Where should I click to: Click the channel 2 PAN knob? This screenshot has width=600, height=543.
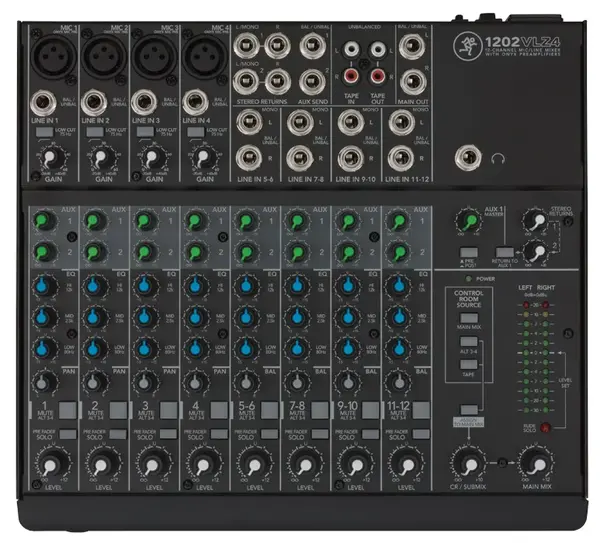(x=95, y=382)
